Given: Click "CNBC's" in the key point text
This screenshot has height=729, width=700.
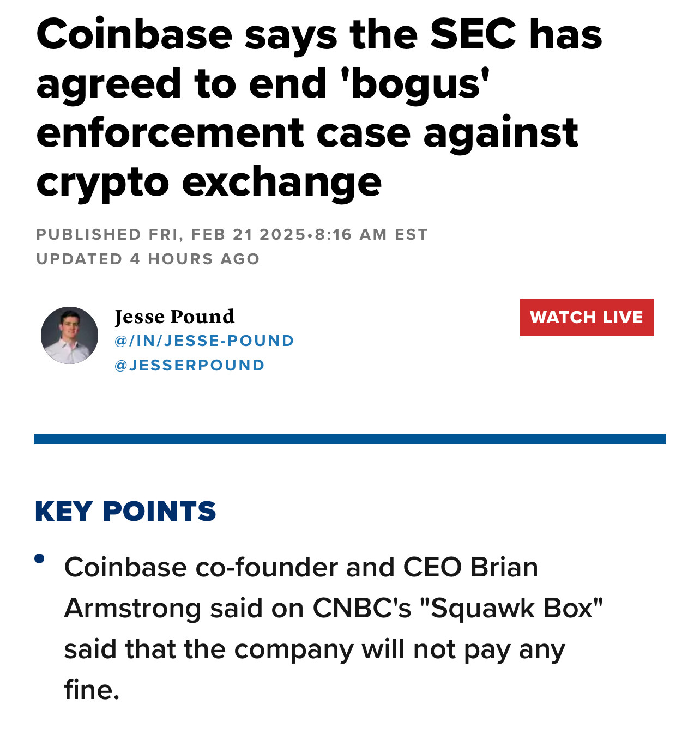Looking at the screenshot, I should pos(361,608).
